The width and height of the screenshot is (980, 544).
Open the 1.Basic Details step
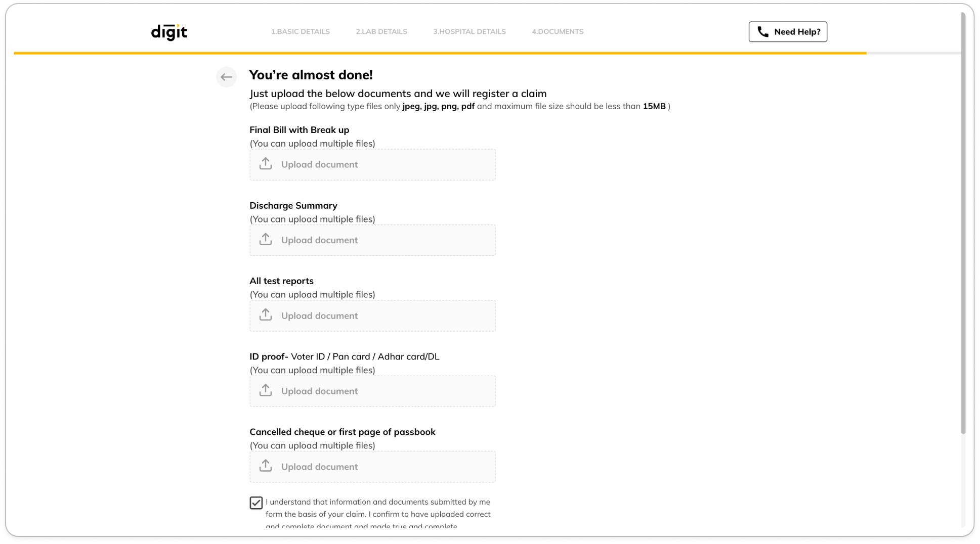click(301, 31)
